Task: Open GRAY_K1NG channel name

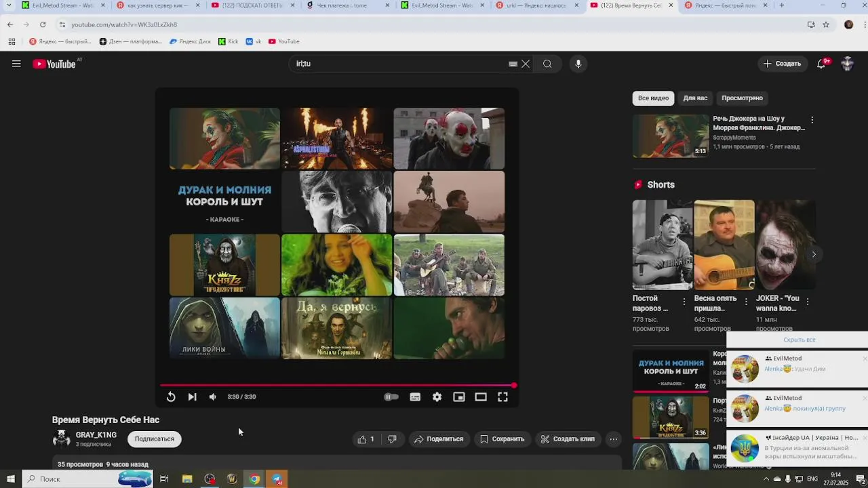Action: (96, 435)
